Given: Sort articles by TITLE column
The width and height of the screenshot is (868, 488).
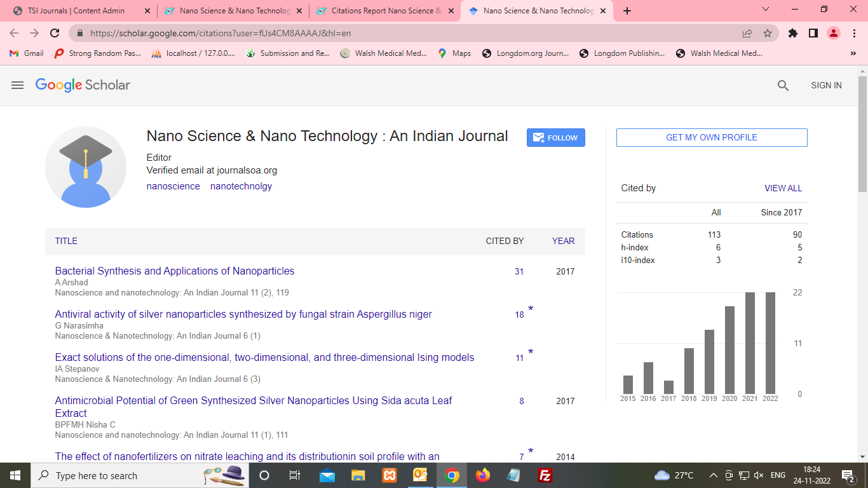Looking at the screenshot, I should click(x=66, y=241).
